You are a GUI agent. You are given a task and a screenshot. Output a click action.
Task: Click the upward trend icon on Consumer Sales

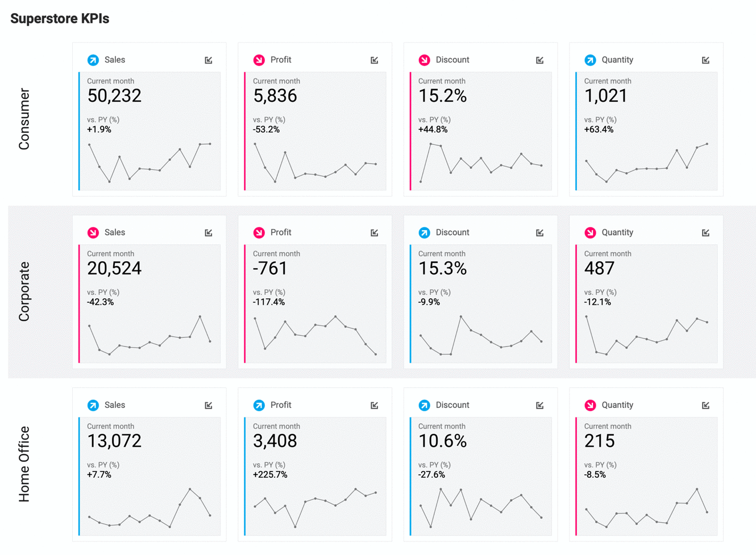[x=93, y=60]
